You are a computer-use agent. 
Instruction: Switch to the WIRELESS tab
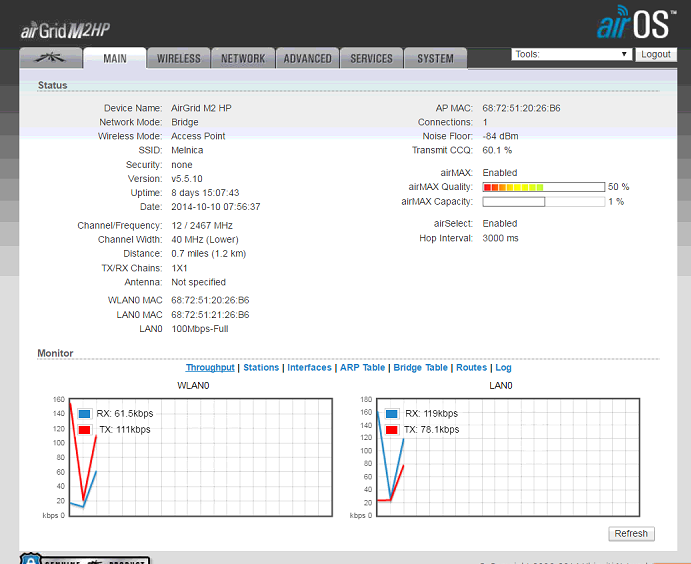tap(178, 58)
